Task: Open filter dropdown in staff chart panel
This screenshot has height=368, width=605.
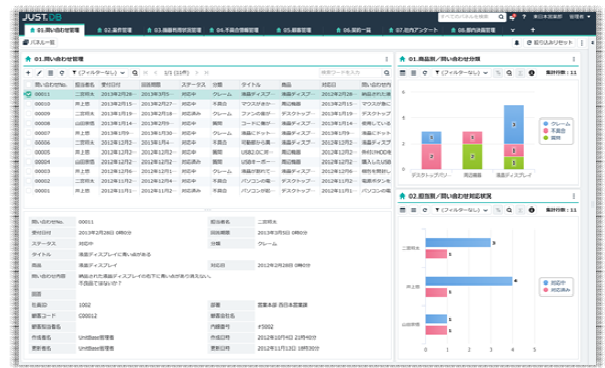Action: click(461, 210)
